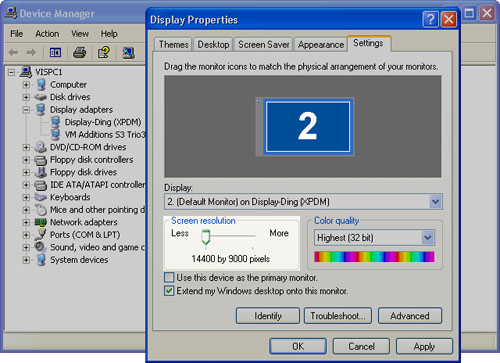Switch to the Appearance tab

pyautogui.click(x=321, y=44)
